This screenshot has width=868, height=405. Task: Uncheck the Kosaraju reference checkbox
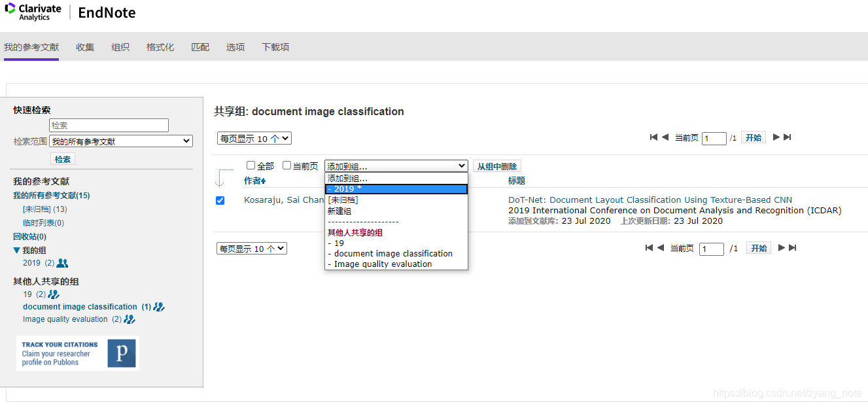pyautogui.click(x=220, y=200)
